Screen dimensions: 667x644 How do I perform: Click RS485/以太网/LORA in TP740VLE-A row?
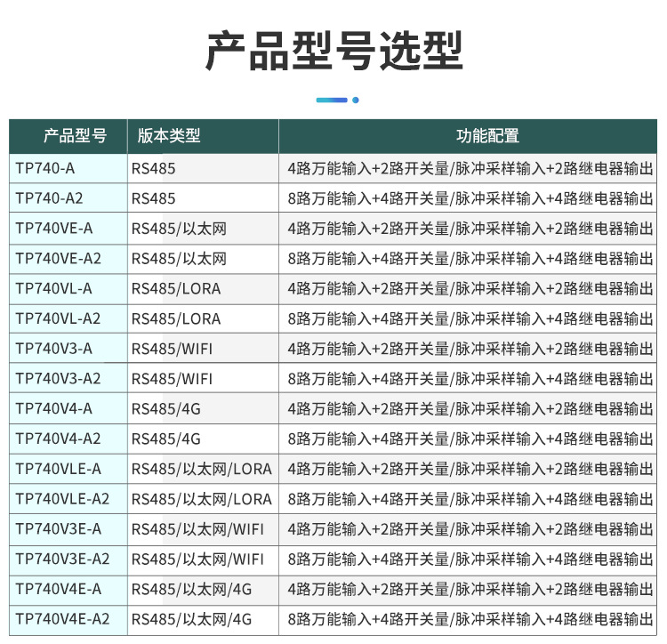202,469
